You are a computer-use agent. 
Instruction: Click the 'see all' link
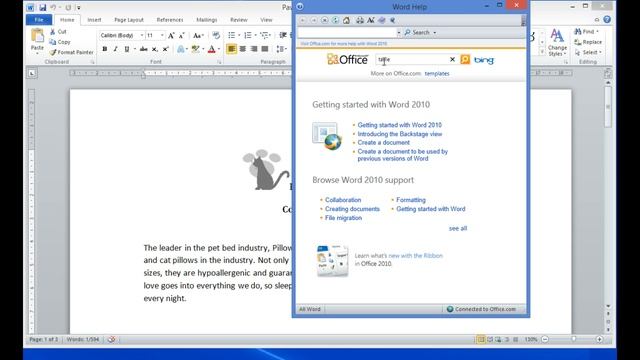pos(458,228)
